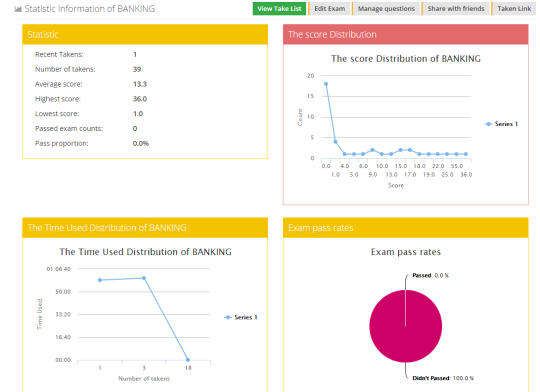Image resolution: width=540 pixels, height=392 pixels.
Task: Click the Recent Takens label
Action: pos(59,54)
